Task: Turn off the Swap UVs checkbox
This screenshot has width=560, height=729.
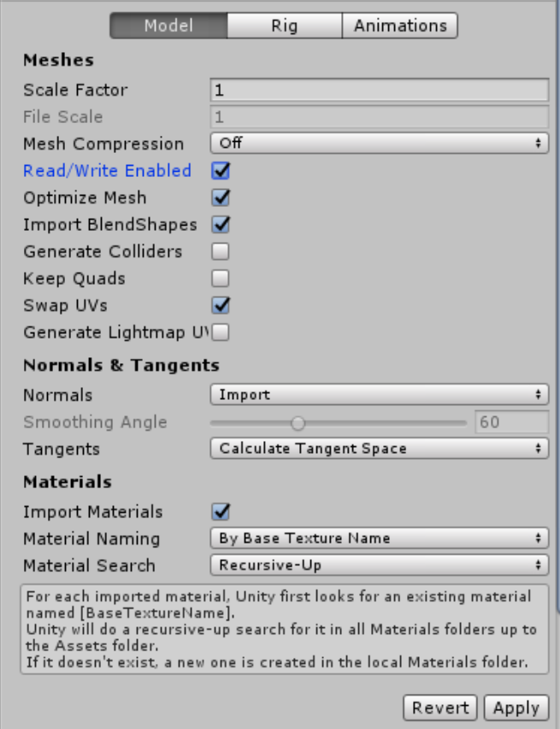Action: click(x=221, y=305)
